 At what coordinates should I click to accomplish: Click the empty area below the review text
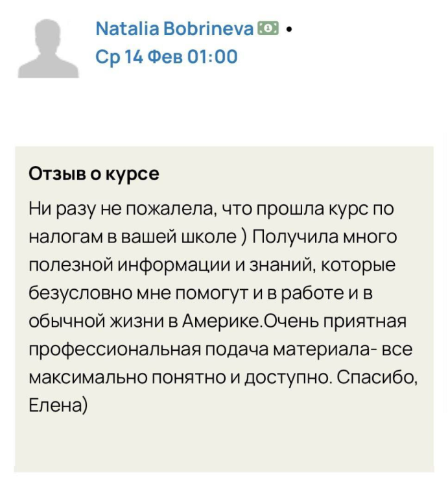pos(224,444)
